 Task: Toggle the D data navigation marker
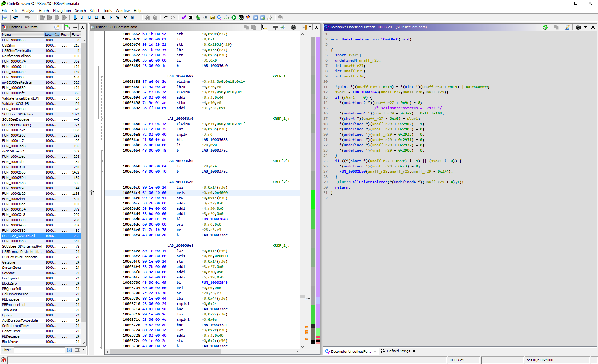point(89,18)
